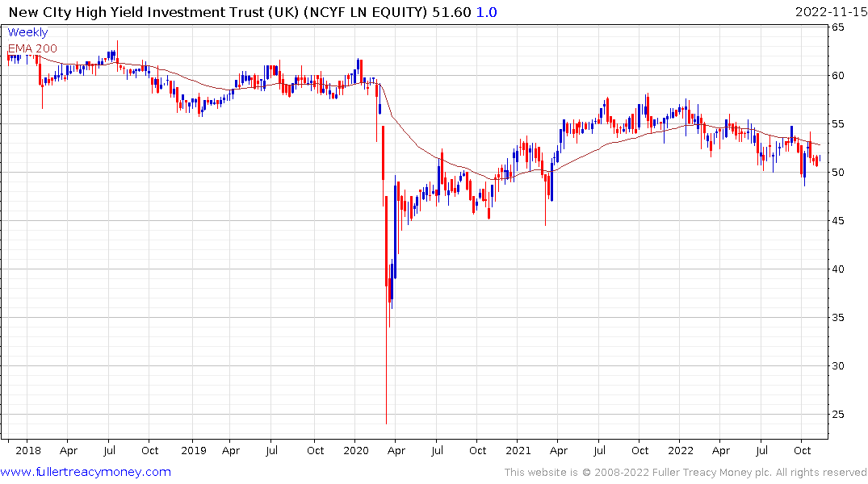868x484 pixels.
Task: Click the 'Weekly' interval label
Action: pos(27,32)
